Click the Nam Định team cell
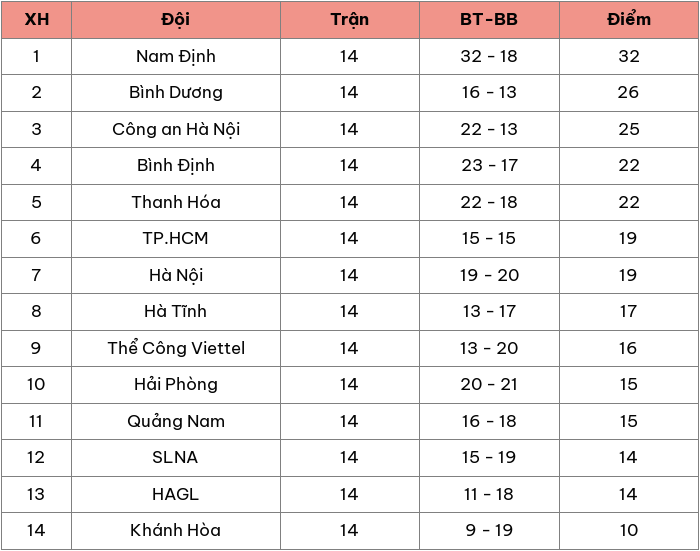700x551 pixels. [176, 57]
